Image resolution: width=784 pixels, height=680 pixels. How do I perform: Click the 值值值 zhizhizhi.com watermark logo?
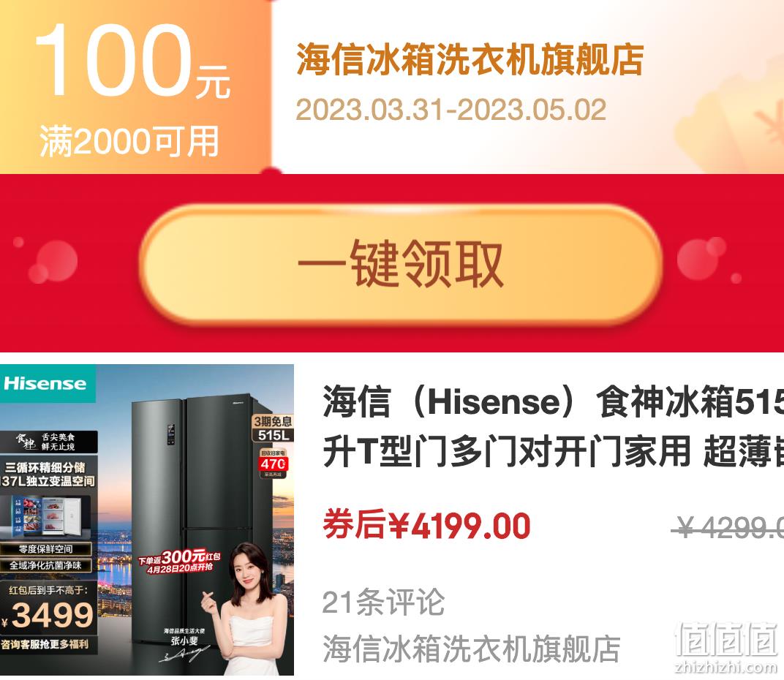pos(726,648)
